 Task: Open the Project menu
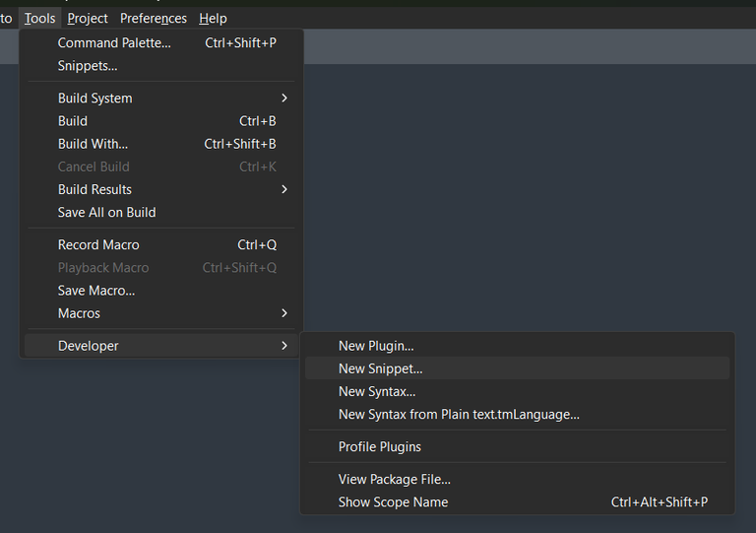(x=88, y=18)
